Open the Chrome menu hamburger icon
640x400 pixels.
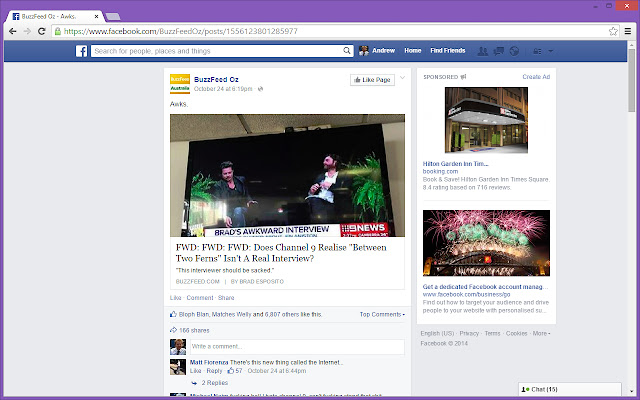pos(628,31)
